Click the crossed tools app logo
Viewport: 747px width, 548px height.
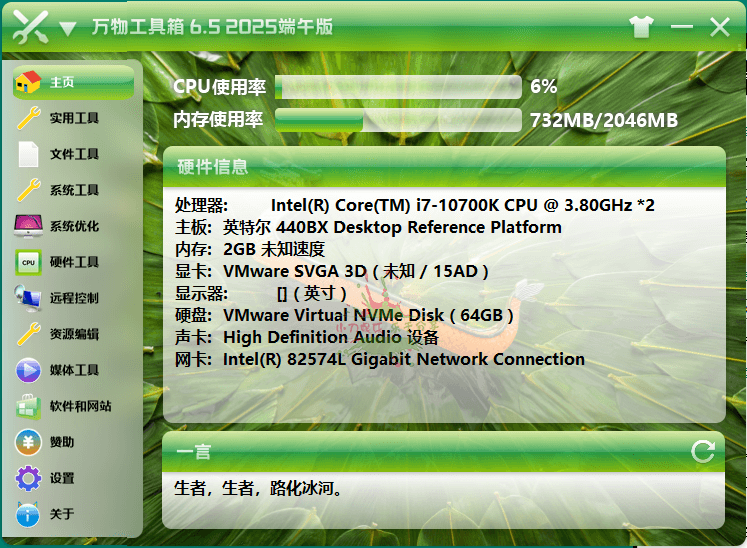coord(30,27)
